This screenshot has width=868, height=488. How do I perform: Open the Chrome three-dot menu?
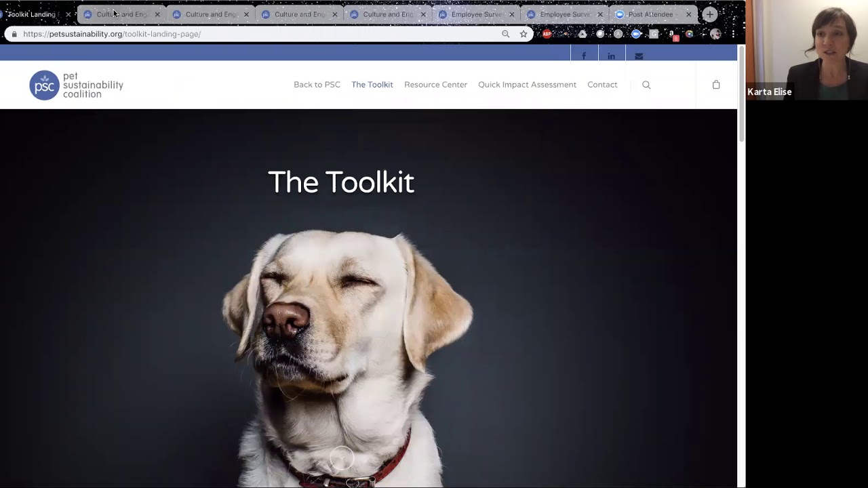(733, 34)
